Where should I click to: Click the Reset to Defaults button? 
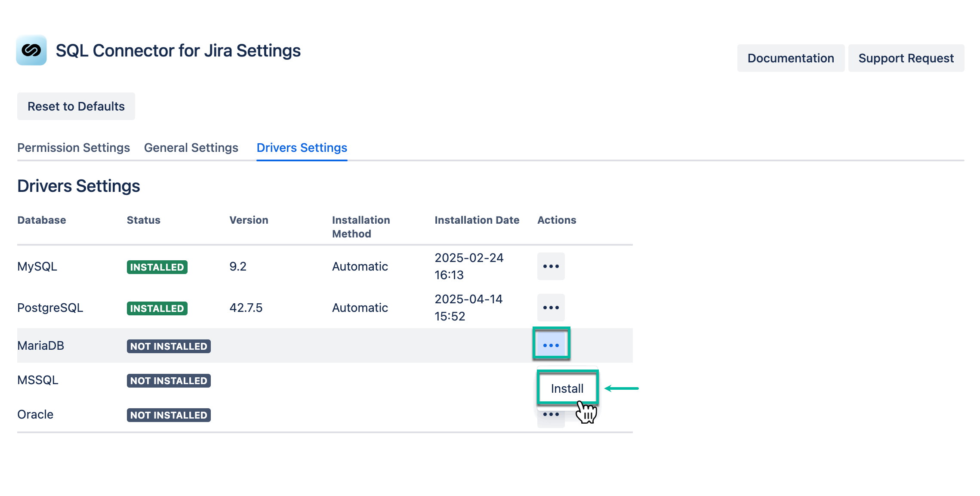(76, 106)
